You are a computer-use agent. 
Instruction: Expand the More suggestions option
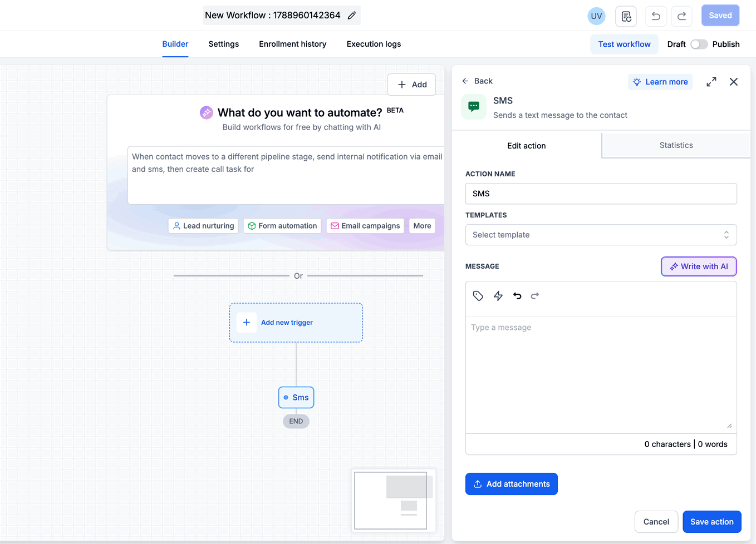422,226
